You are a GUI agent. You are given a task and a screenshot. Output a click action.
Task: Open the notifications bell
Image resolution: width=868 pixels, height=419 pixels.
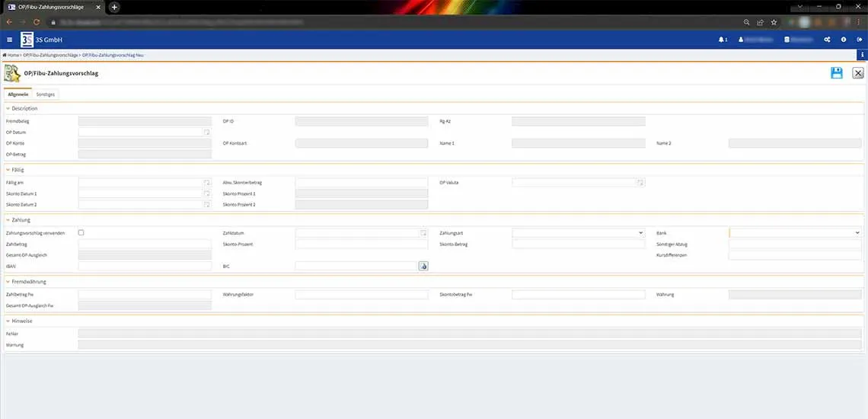click(x=723, y=40)
